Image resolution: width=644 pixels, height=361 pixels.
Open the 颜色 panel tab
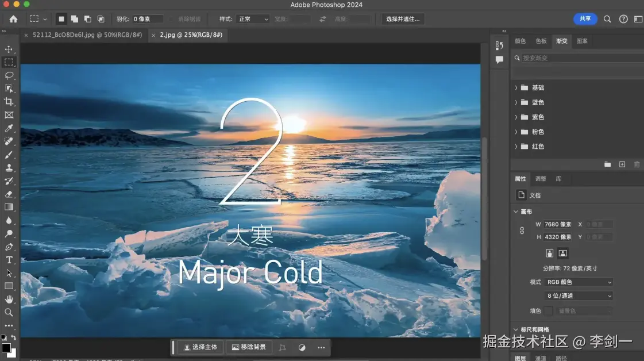[x=520, y=41]
